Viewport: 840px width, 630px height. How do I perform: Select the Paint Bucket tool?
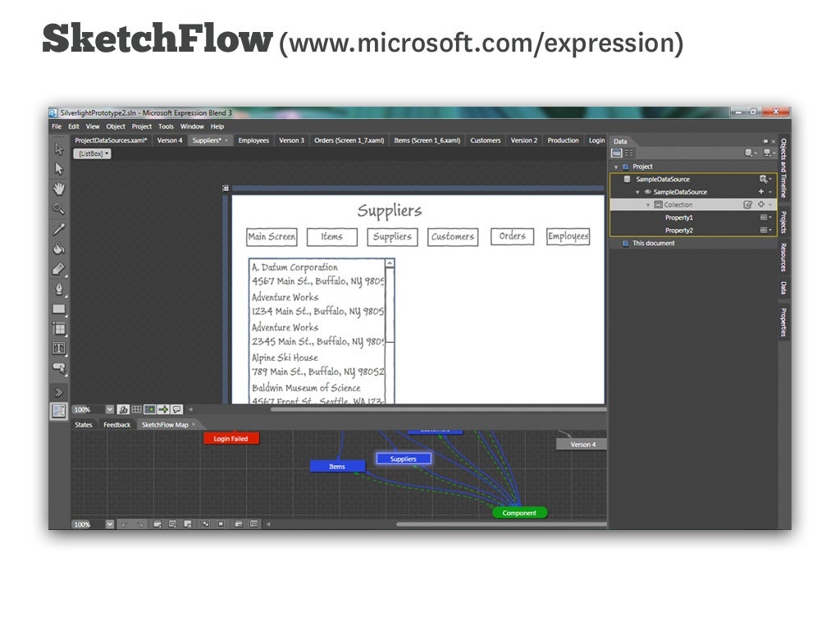[59, 249]
